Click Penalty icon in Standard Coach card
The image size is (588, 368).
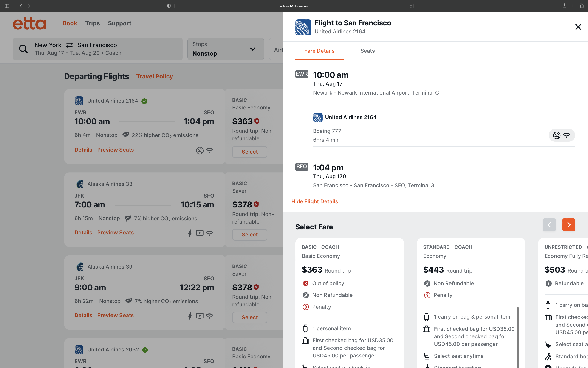tap(427, 295)
